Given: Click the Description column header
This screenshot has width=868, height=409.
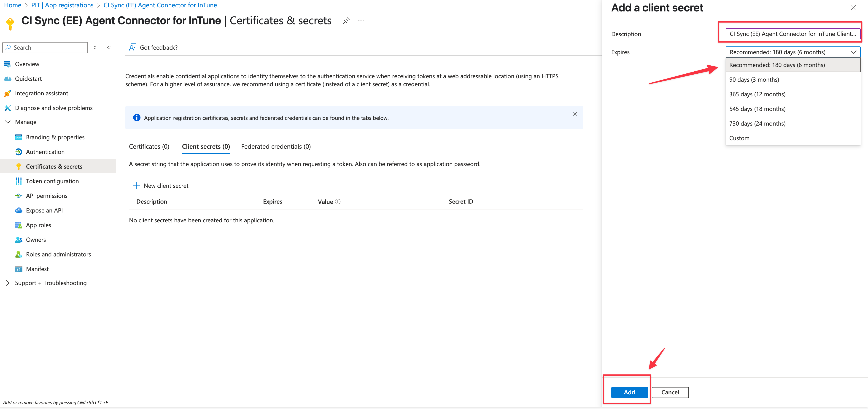Looking at the screenshot, I should (152, 202).
